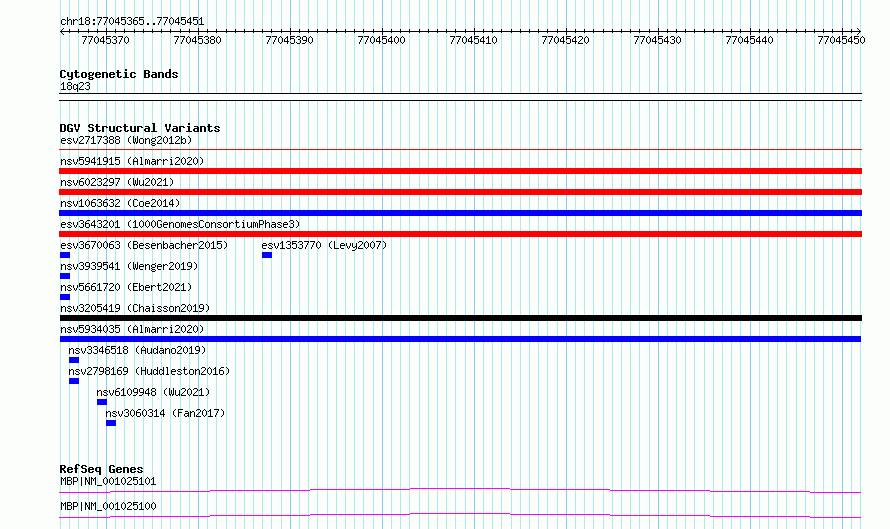Click the red bar under nsv5941915
Image resolution: width=890 pixels, height=529 pixels.
pos(460,171)
